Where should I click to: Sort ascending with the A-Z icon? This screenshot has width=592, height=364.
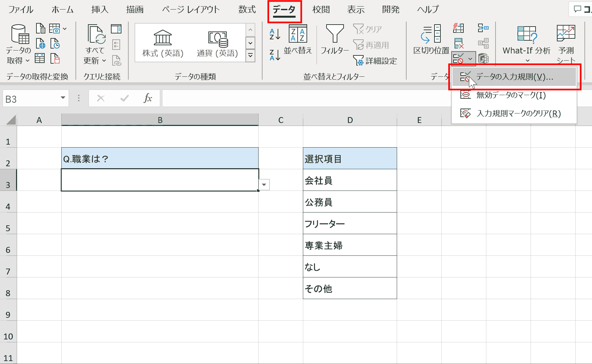pos(275,34)
